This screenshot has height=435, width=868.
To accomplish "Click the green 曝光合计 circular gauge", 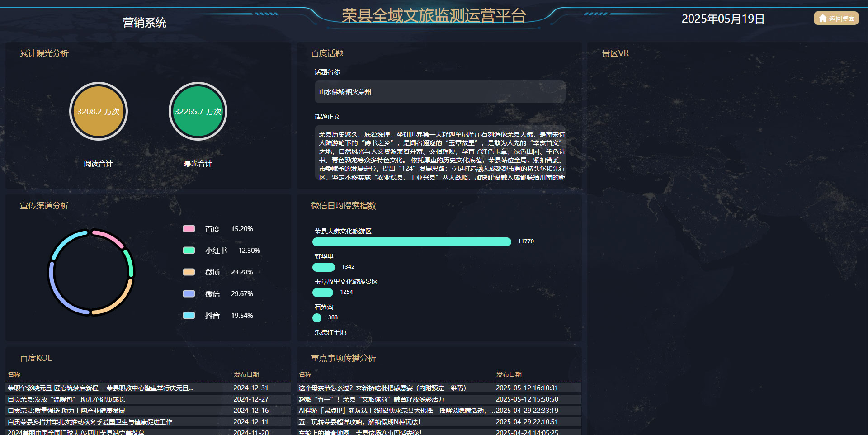I will 198,111.
